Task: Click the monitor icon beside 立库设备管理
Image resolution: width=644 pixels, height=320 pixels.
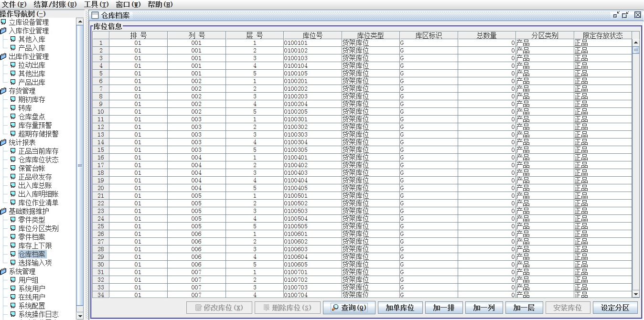Action: pos(4,22)
